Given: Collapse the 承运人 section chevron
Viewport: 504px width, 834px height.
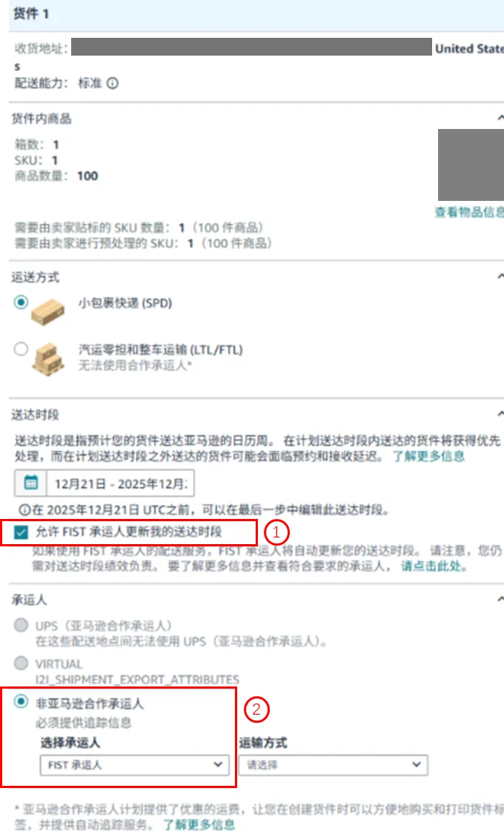Looking at the screenshot, I should coord(500,600).
